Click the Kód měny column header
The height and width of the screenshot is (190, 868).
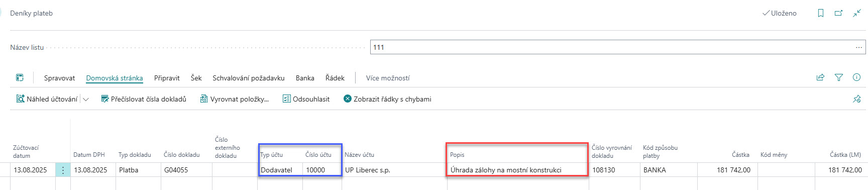(774, 155)
